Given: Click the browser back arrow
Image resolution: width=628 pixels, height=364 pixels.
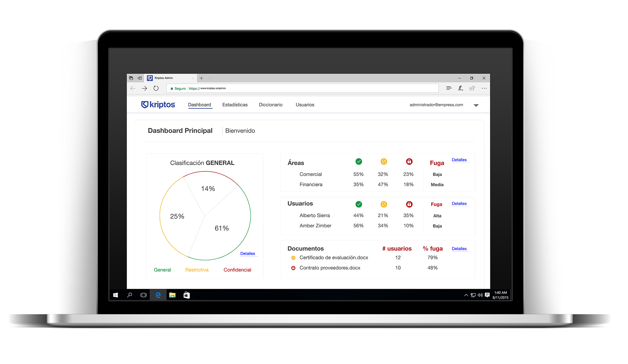Looking at the screenshot, I should (x=133, y=88).
